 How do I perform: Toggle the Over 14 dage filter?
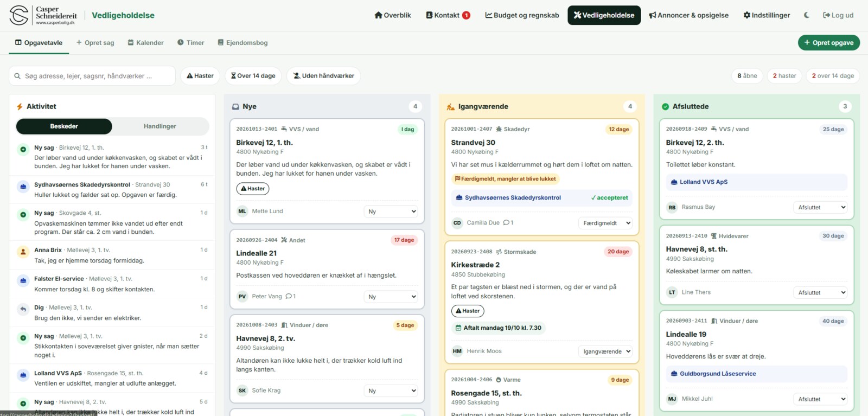pyautogui.click(x=253, y=76)
